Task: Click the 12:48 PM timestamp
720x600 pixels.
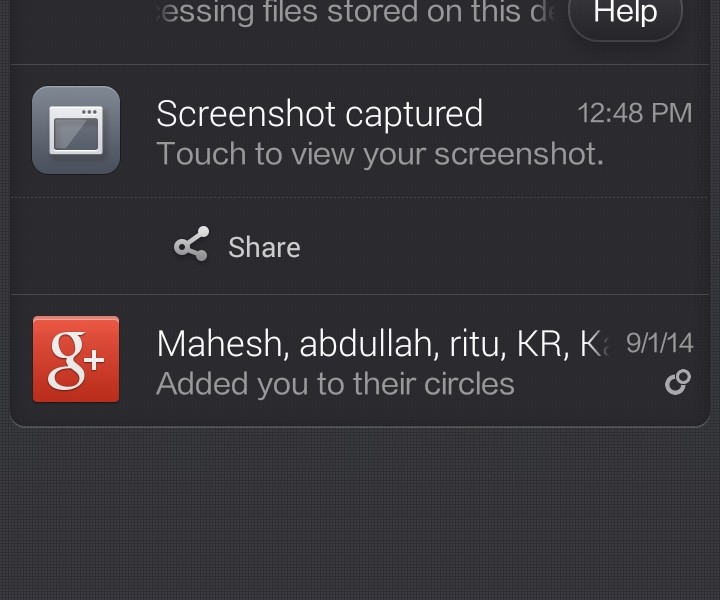Action: click(634, 113)
